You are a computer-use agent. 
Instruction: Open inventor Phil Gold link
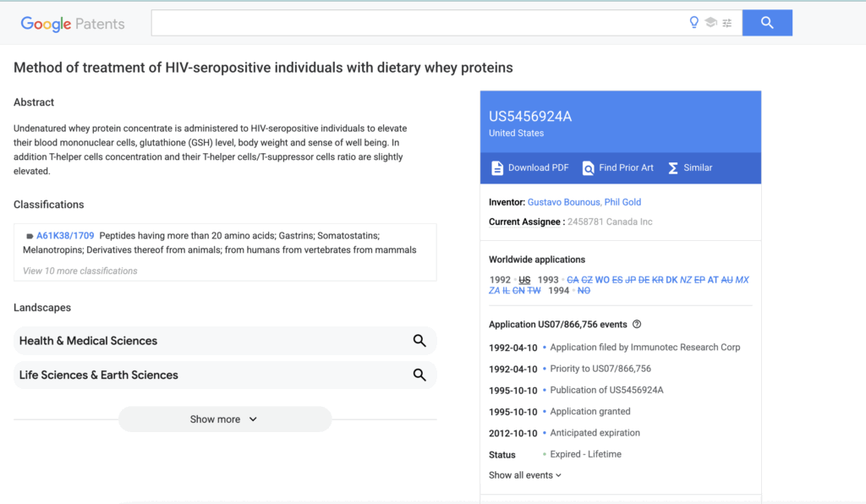(x=622, y=202)
